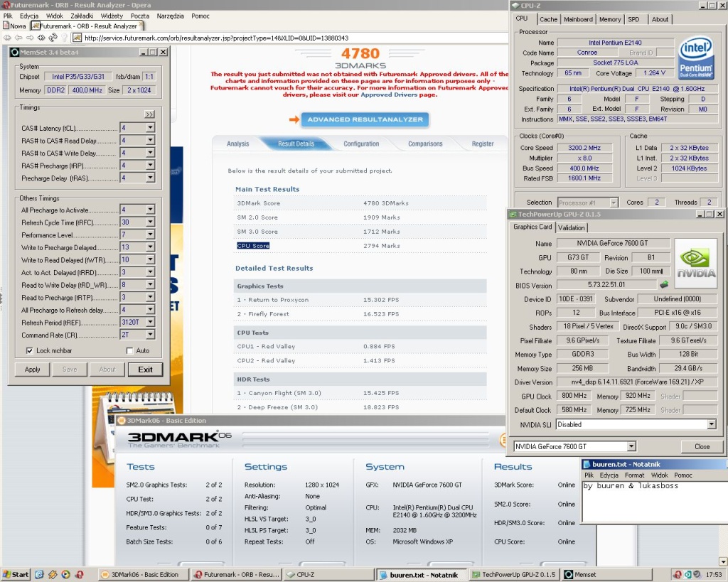
Task: Open the Precharge Delay (tRAS) dropdown
Action: pyautogui.click(x=151, y=178)
